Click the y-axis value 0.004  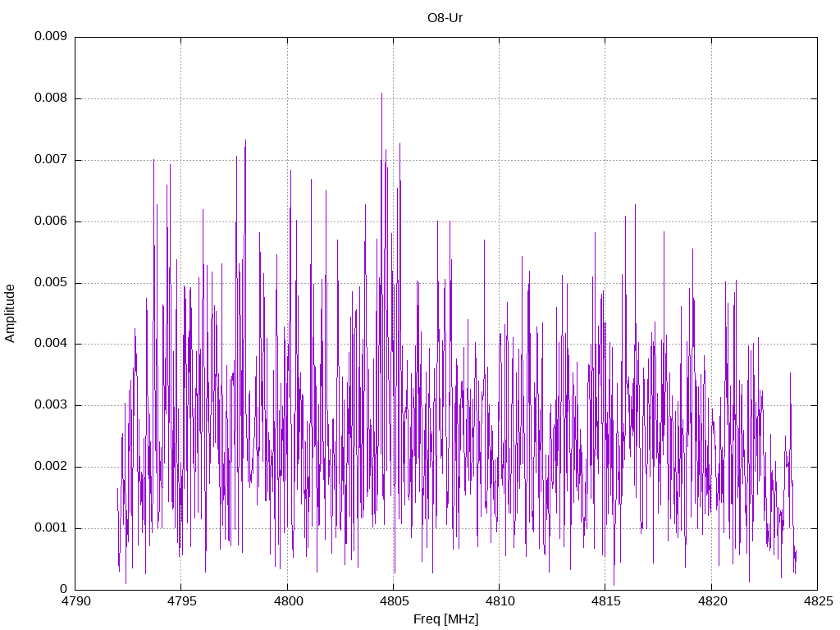coord(51,344)
